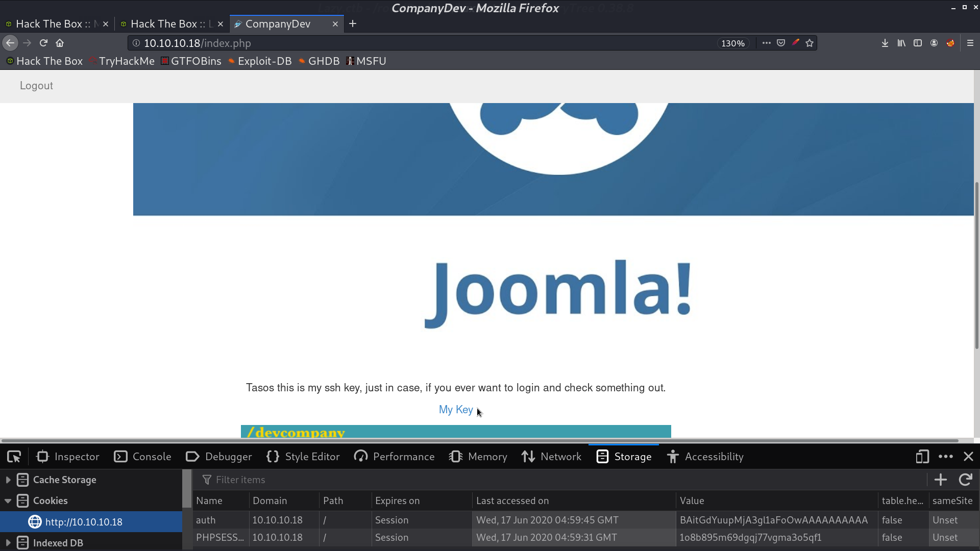The height and width of the screenshot is (551, 980).
Task: Switch to the Inspector tab
Action: click(68, 457)
